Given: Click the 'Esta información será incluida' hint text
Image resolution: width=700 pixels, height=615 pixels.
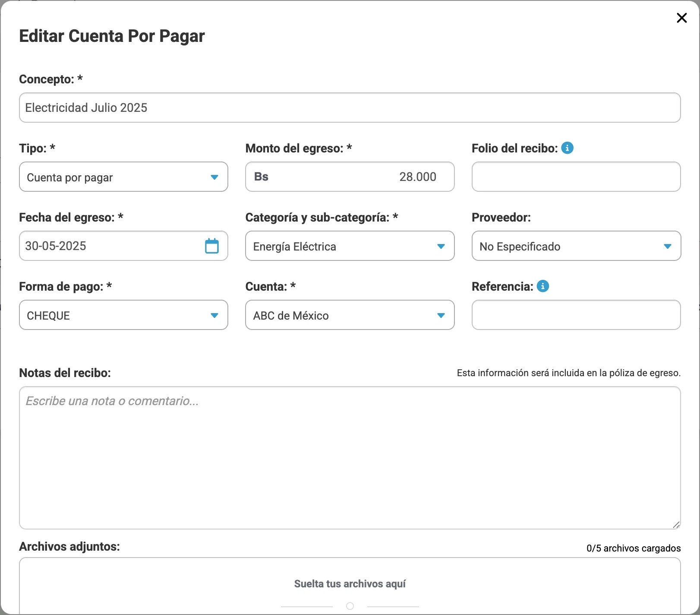Looking at the screenshot, I should pyautogui.click(x=569, y=373).
